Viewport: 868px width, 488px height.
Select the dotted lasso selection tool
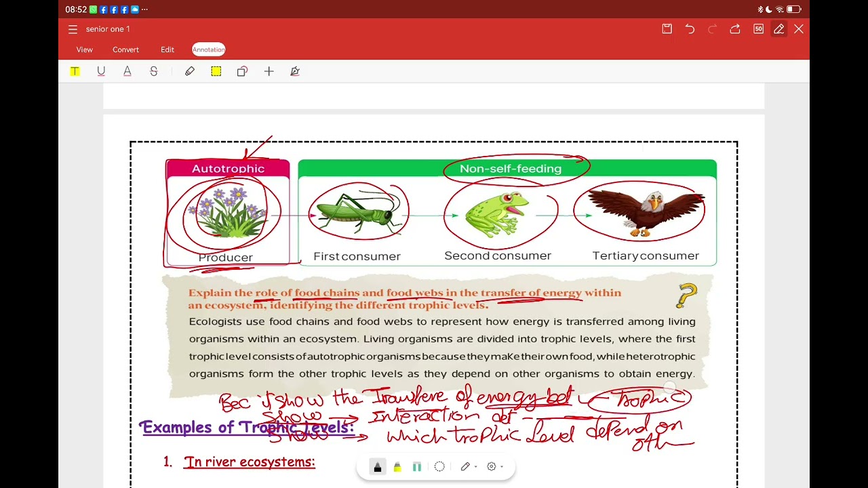click(439, 466)
